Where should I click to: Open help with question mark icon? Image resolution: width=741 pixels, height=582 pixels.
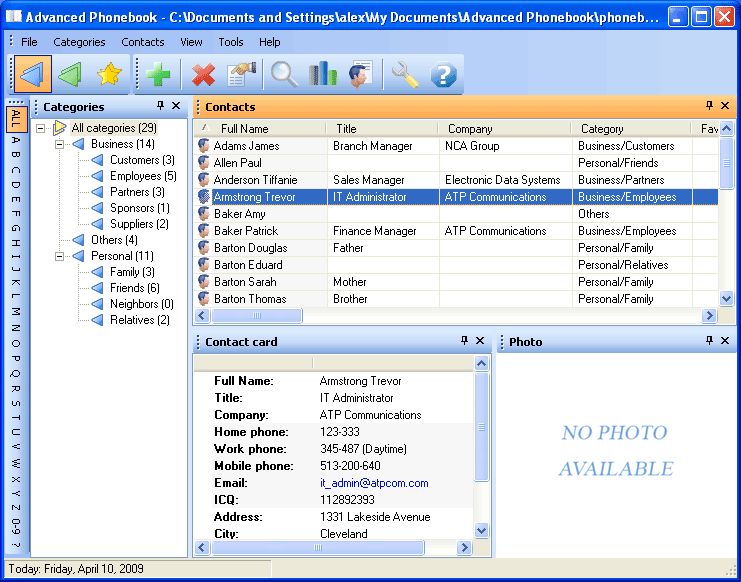(443, 75)
